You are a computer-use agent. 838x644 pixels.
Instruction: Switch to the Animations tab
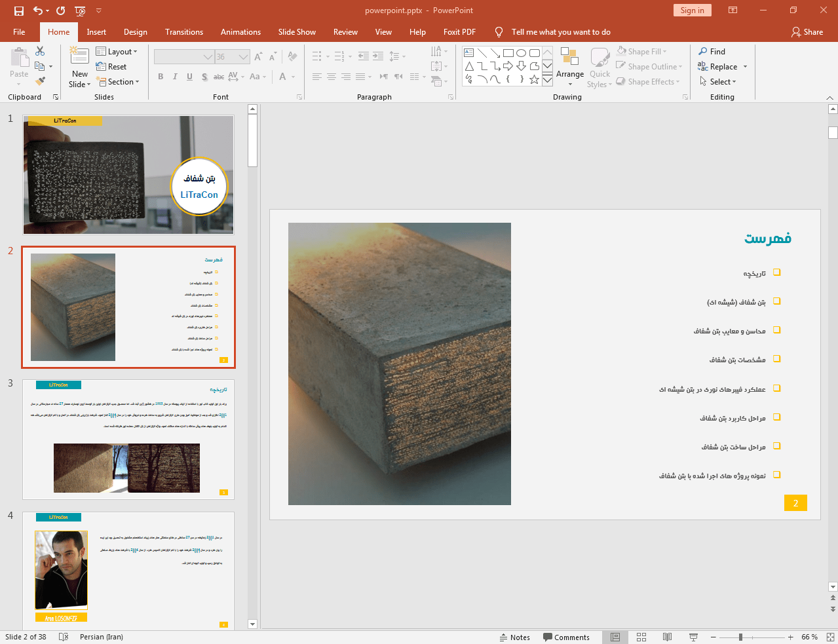(240, 31)
